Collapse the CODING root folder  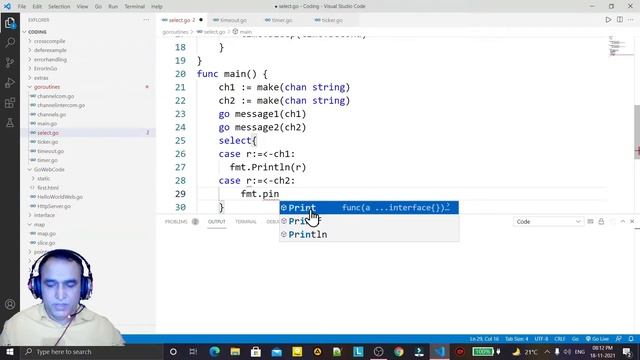37,32
